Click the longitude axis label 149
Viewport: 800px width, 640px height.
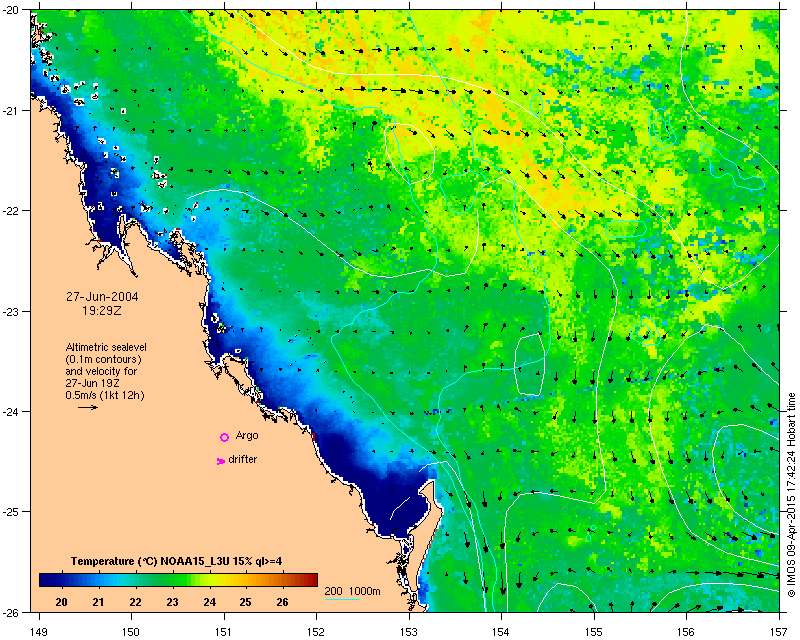[39, 632]
